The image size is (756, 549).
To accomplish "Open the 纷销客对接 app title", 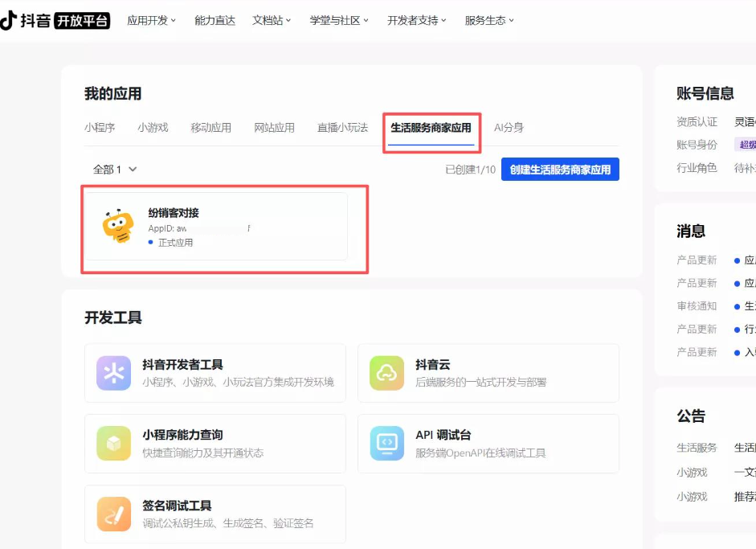I will [174, 213].
